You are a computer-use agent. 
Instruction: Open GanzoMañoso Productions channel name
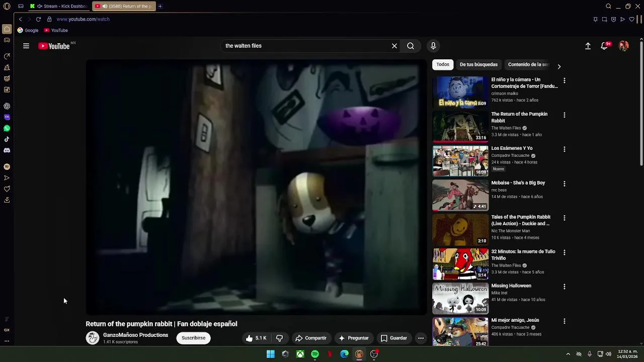[135, 335]
